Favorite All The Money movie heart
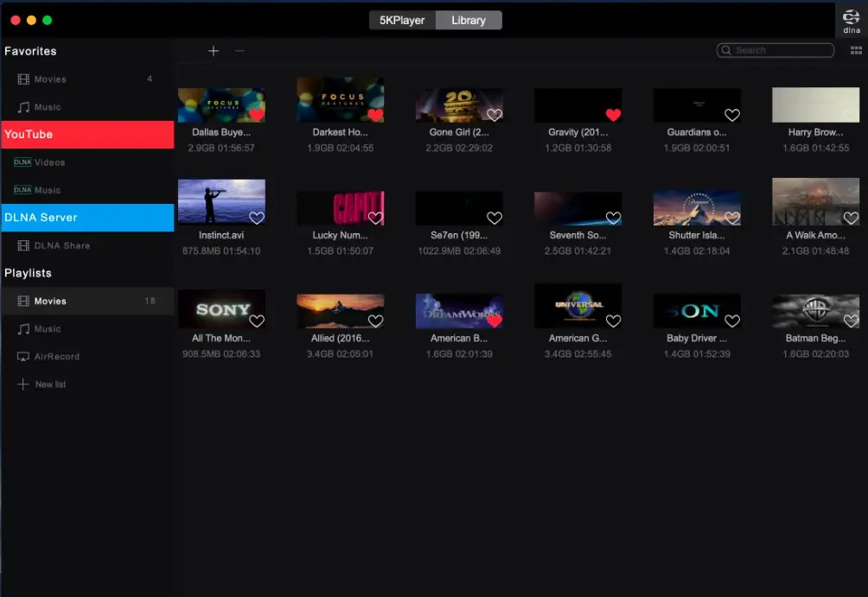868x597 pixels. 256,321
